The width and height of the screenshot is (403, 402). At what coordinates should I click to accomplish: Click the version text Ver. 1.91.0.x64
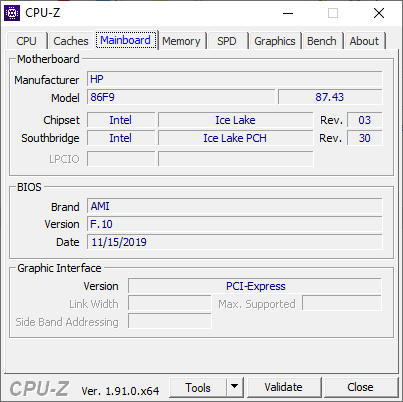pyautogui.click(x=120, y=391)
